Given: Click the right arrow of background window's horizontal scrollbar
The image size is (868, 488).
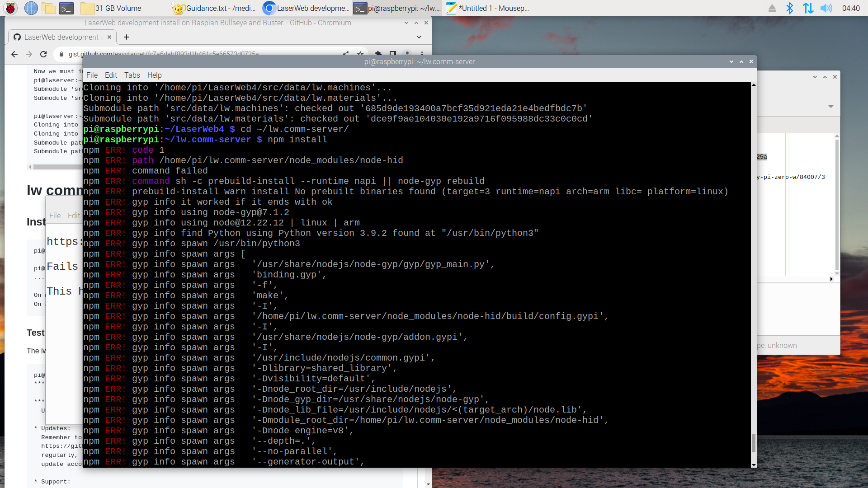Looking at the screenshot, I should point(831,279).
